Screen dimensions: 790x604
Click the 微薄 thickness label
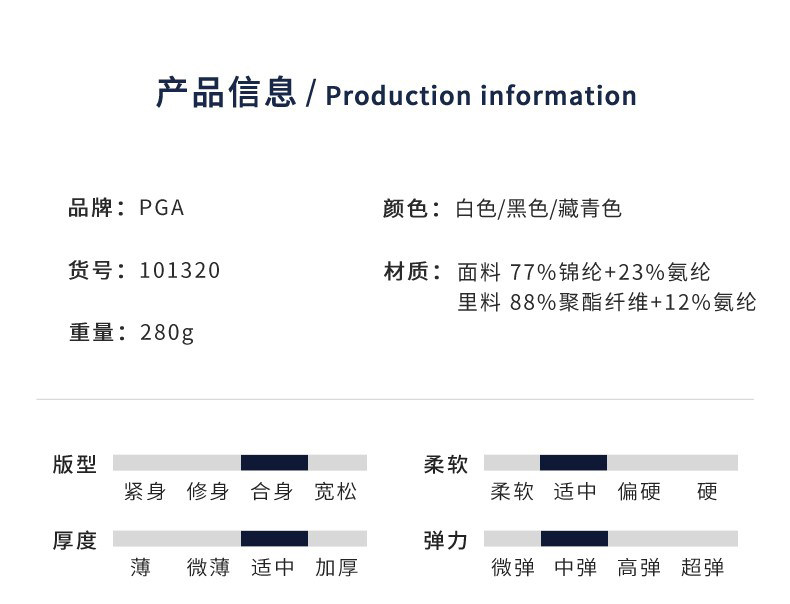tap(208, 568)
